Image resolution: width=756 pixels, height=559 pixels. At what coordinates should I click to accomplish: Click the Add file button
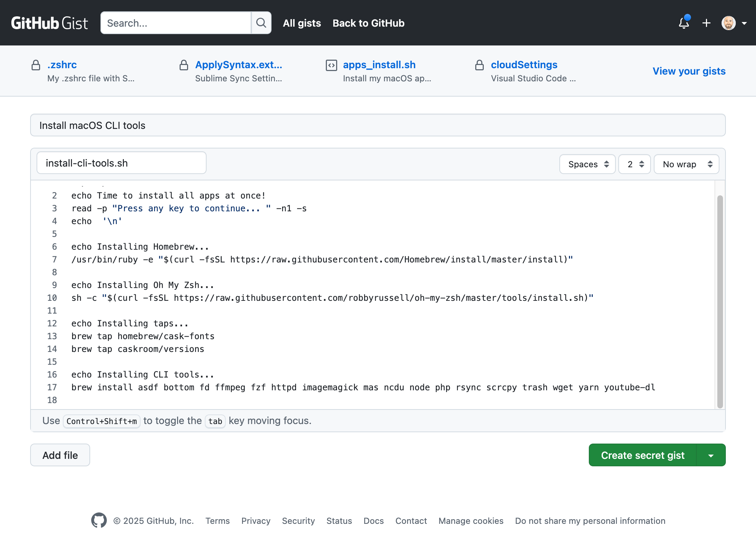coord(60,455)
